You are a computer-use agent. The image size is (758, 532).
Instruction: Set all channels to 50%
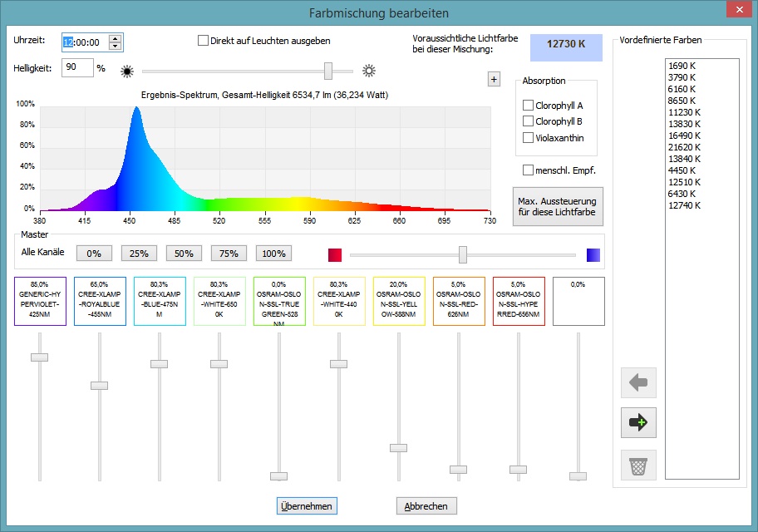(184, 253)
